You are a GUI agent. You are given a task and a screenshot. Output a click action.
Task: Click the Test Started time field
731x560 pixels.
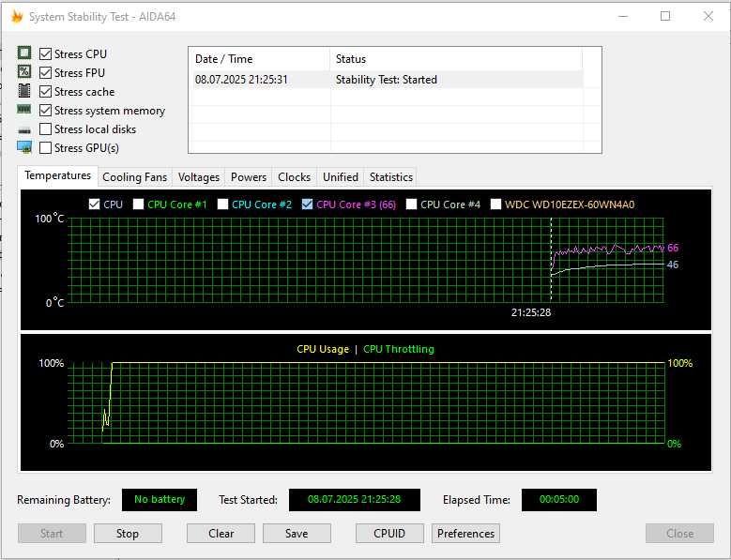point(355,499)
